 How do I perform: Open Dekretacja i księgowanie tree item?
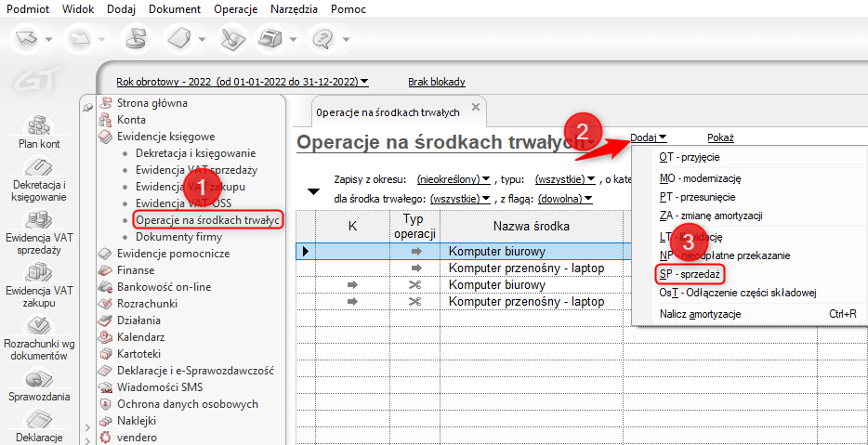click(x=196, y=153)
